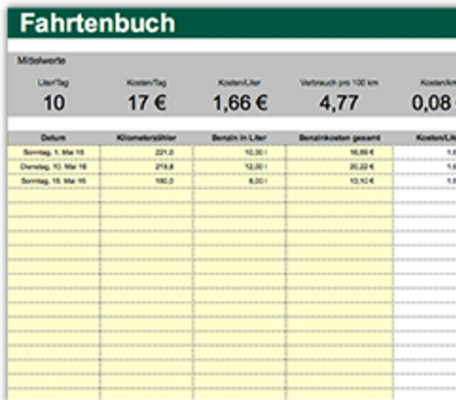Select the Benzinkosten gesamt column header
456x400 pixels.
[x=340, y=138]
